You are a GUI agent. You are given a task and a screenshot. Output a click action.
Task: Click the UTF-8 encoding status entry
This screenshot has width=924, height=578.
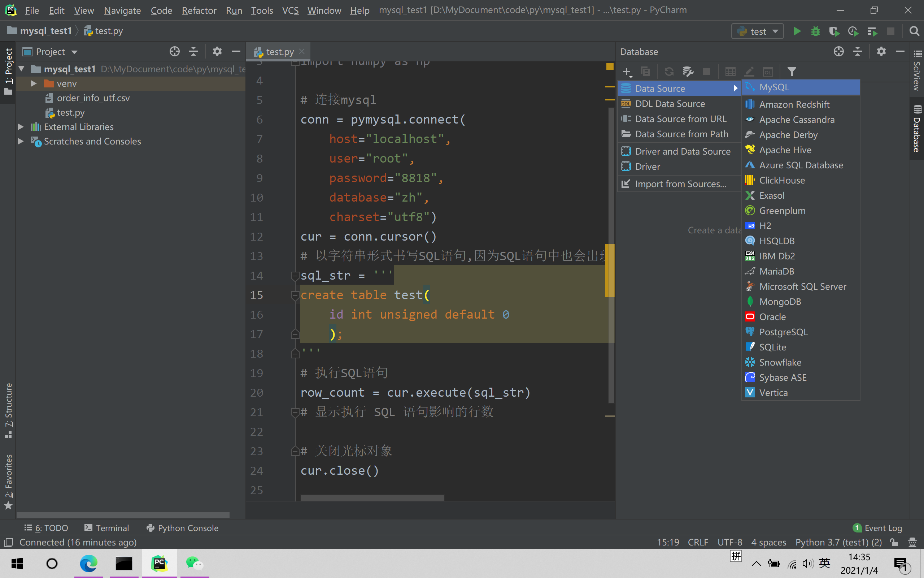tap(730, 543)
